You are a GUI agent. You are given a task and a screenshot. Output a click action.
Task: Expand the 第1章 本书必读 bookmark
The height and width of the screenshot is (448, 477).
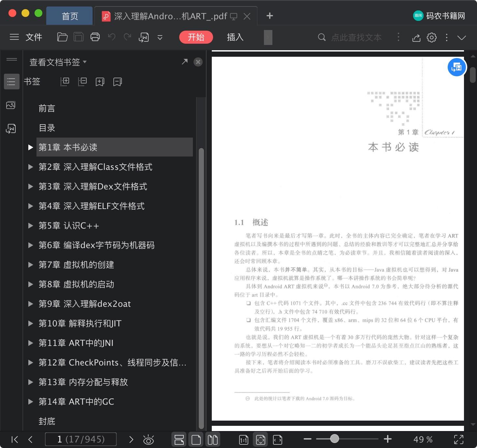coord(31,147)
